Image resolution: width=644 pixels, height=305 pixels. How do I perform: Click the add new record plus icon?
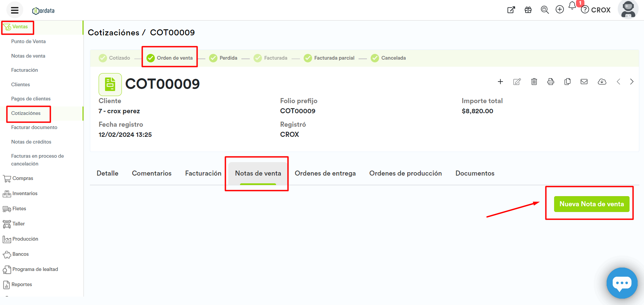pyautogui.click(x=500, y=82)
